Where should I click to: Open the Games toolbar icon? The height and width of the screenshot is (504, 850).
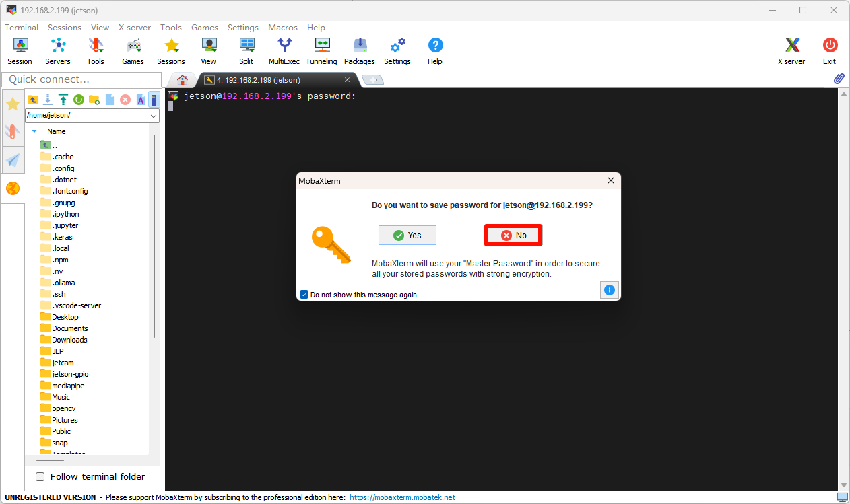[x=133, y=51]
